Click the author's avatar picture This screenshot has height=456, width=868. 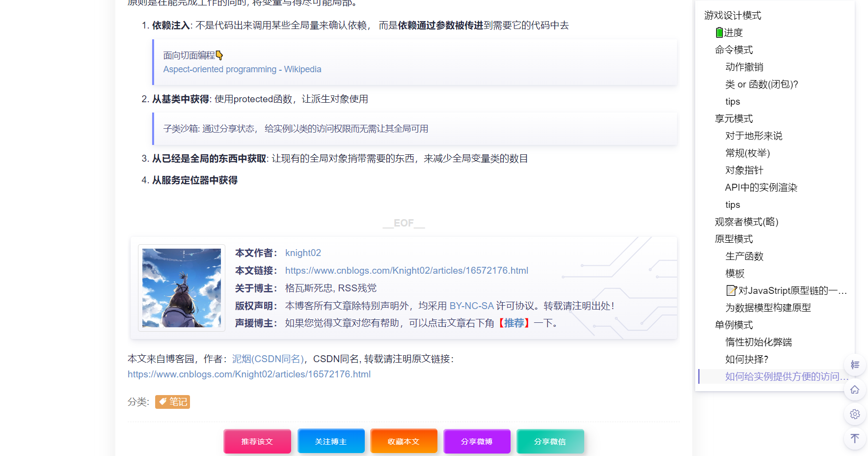coord(181,288)
